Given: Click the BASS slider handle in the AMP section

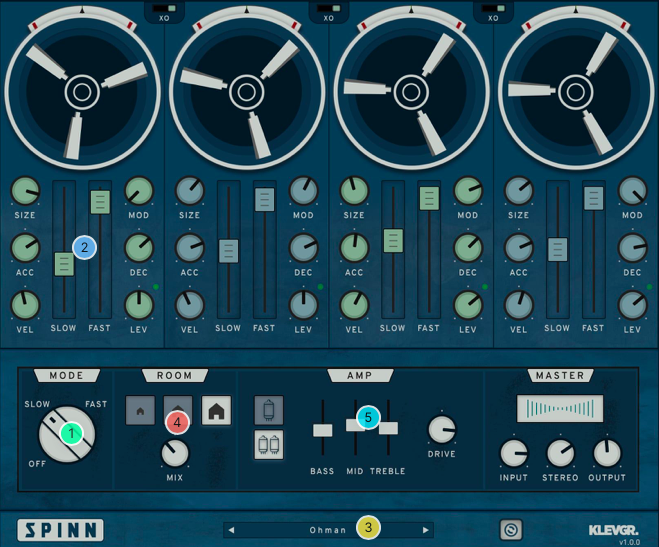Looking at the screenshot, I should point(323,430).
